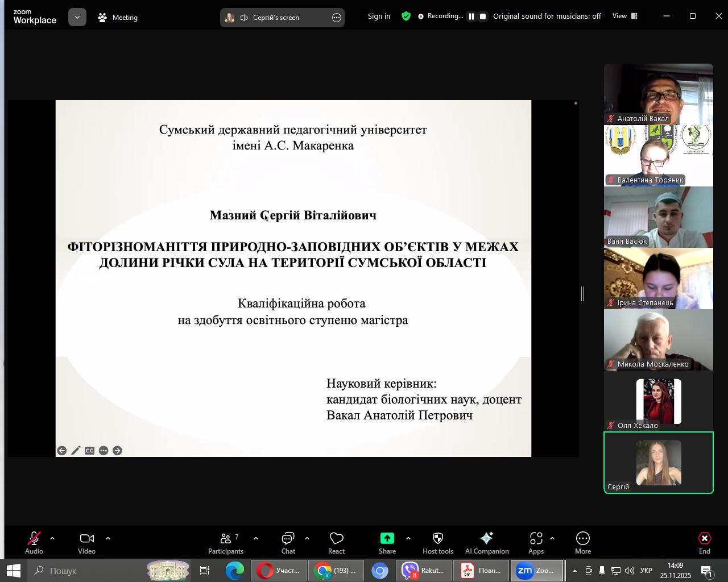Unmute the microphone with Audio button
Viewport: 728px width, 582px height.
[x=34, y=543]
